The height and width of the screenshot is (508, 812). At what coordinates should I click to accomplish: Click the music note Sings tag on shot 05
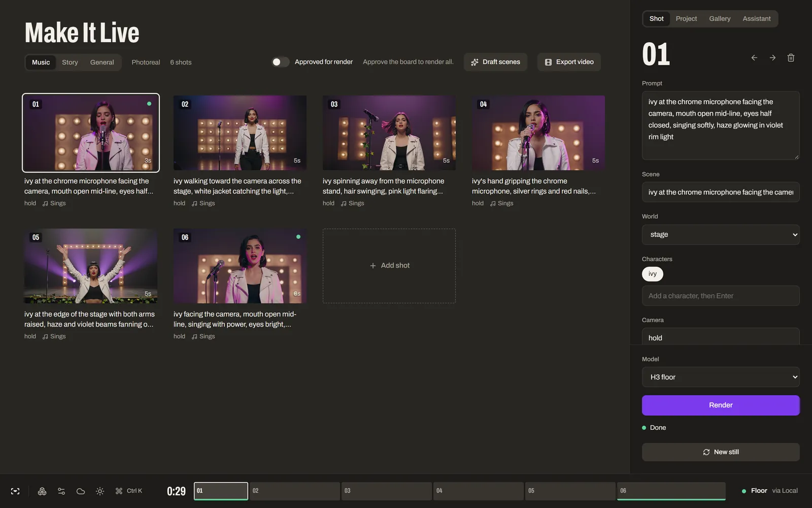54,336
